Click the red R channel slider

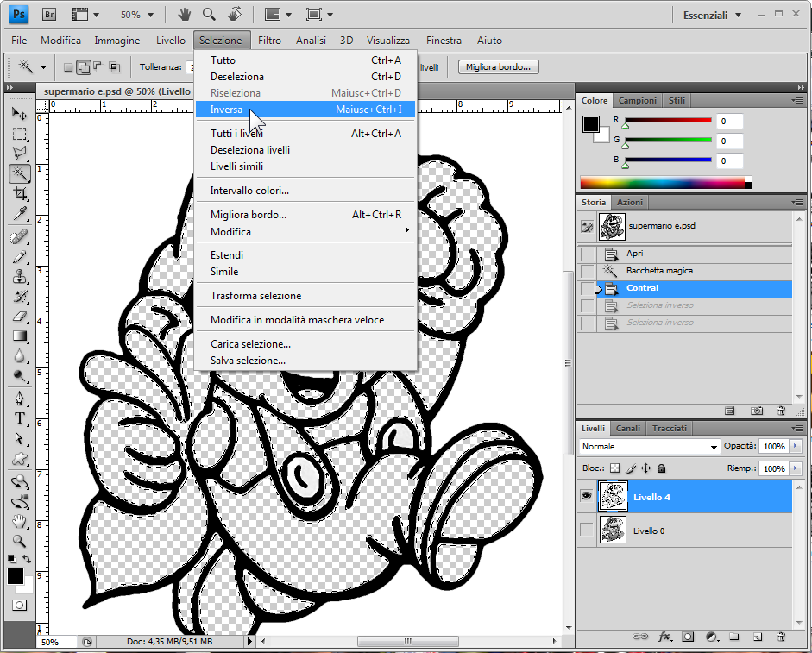[668, 121]
